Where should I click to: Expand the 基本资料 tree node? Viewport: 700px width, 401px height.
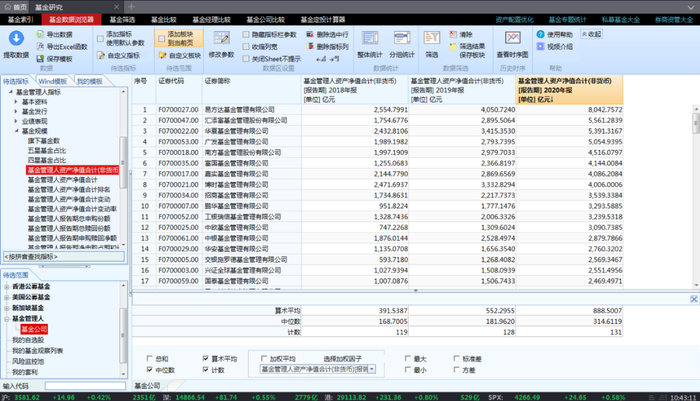(17, 101)
